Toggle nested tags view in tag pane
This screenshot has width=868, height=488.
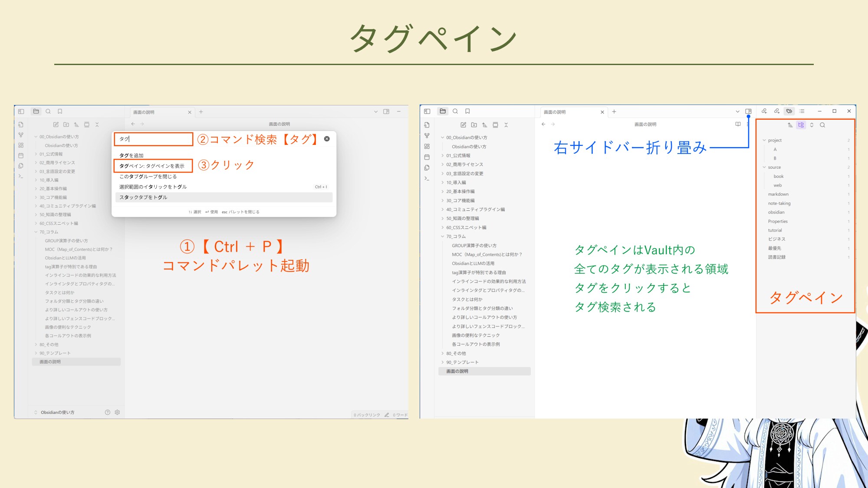point(801,125)
